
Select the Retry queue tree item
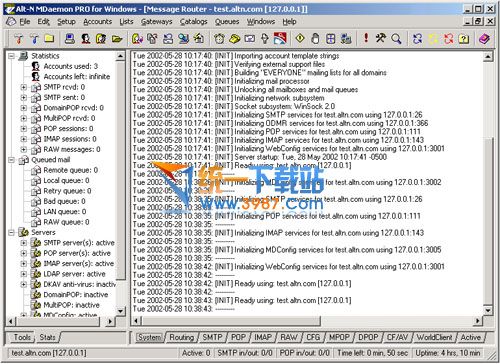pos(67,191)
